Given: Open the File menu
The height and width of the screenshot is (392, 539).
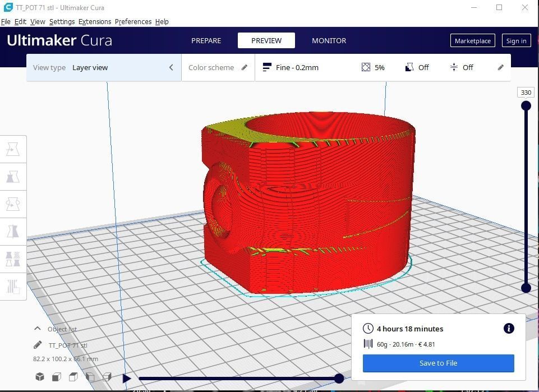Looking at the screenshot, I should tap(6, 22).
